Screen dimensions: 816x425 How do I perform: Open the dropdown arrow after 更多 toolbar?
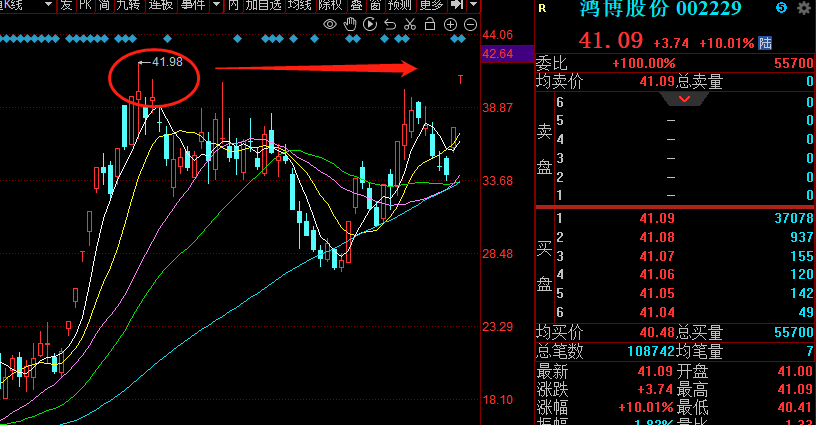pyautogui.click(x=473, y=6)
